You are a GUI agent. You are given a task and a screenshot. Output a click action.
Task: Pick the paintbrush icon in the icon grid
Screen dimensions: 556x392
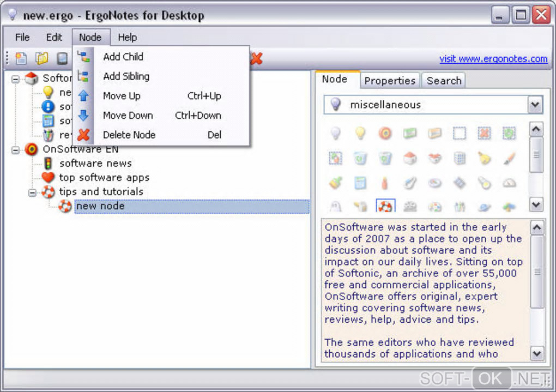pos(509,158)
